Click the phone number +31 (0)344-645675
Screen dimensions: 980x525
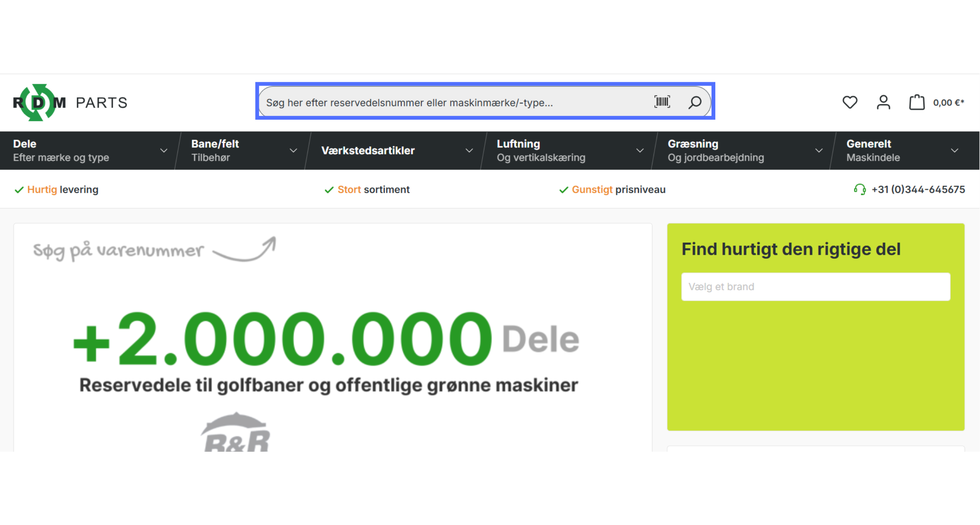[918, 190]
